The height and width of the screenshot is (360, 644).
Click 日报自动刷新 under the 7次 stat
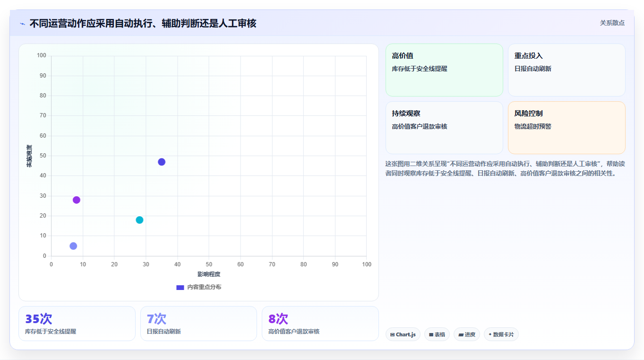(x=163, y=332)
